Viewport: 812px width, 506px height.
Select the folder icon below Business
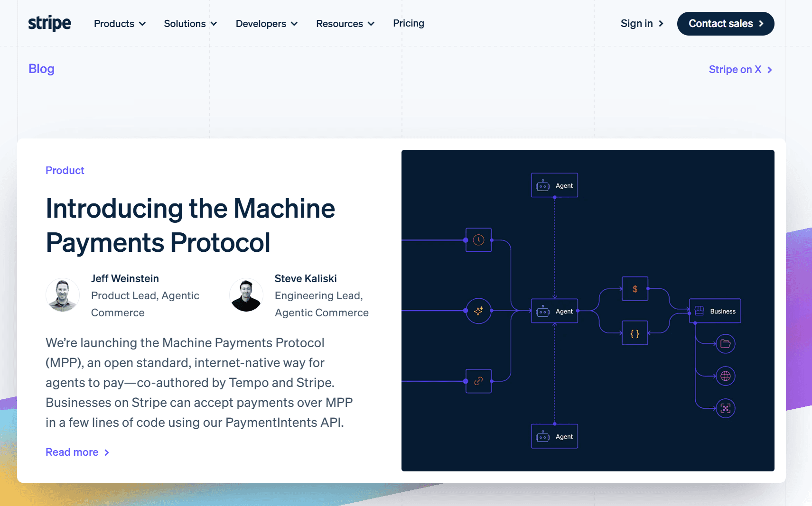726,343
